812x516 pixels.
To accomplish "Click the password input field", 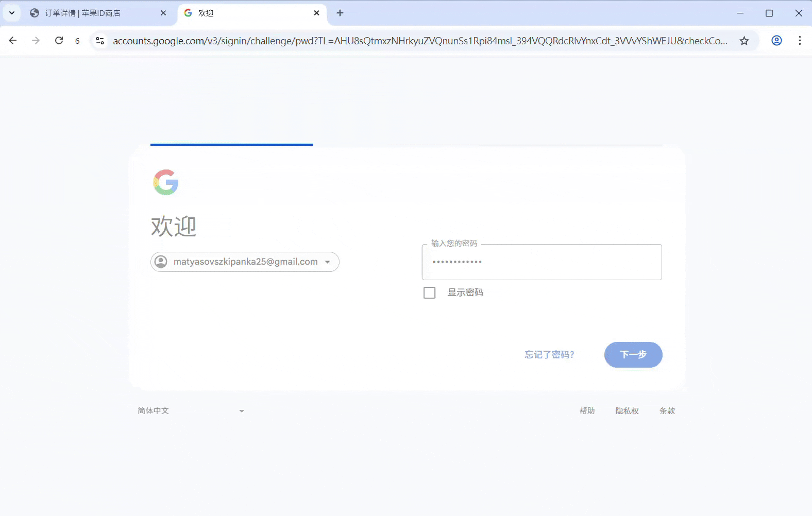I will [542, 262].
